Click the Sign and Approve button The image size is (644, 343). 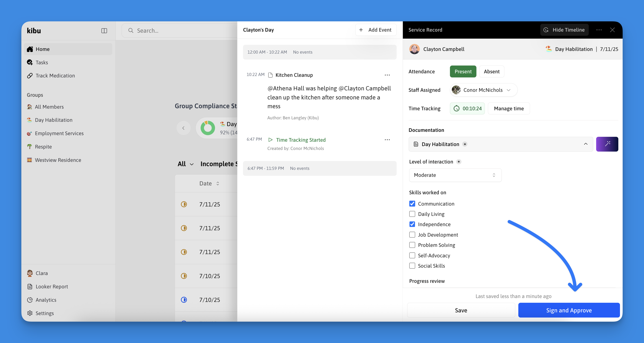tap(568, 310)
